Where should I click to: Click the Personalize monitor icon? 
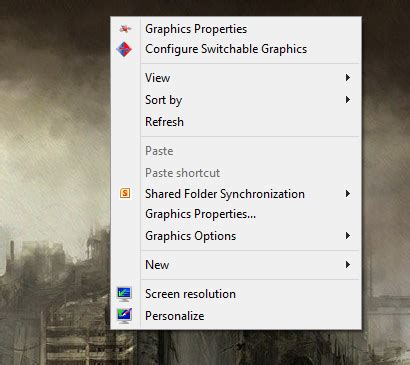coord(124,316)
